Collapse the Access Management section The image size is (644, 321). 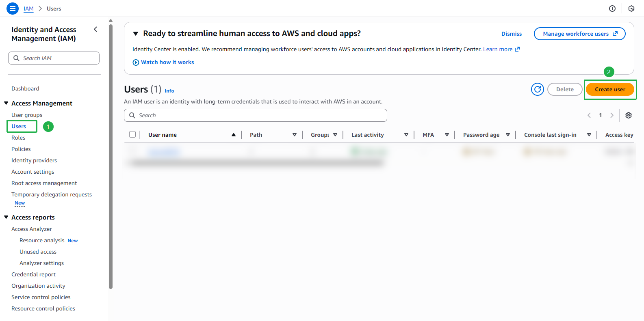coord(6,103)
